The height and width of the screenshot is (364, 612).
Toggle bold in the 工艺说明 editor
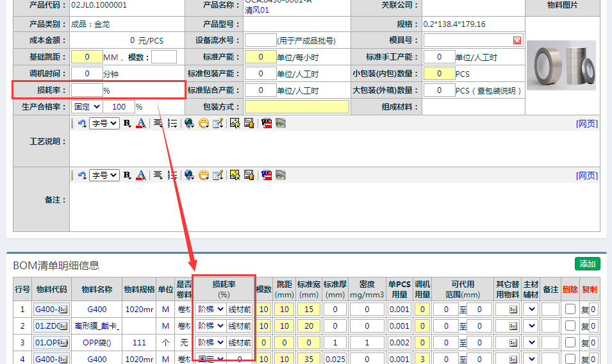[x=127, y=123]
